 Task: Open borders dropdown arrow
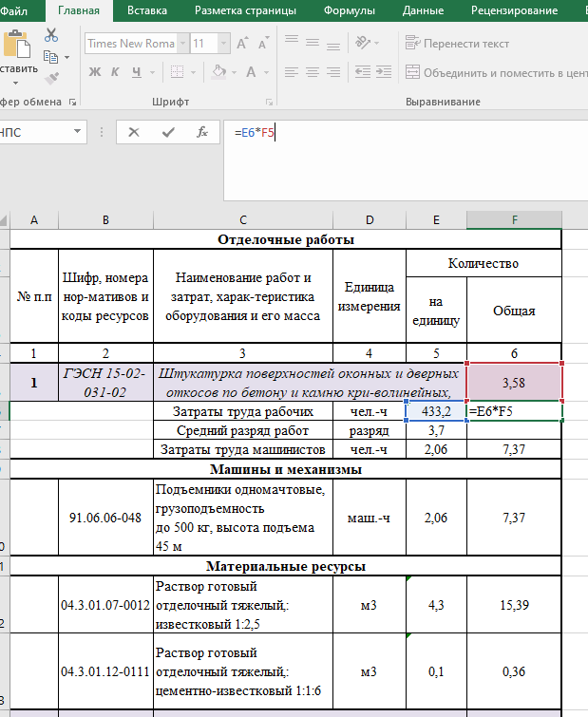coord(194,72)
